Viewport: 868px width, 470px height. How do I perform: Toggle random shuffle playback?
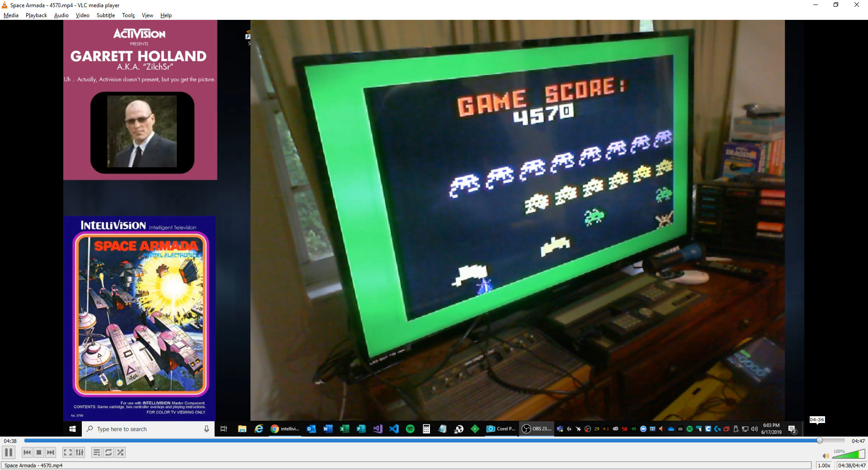[x=120, y=452]
